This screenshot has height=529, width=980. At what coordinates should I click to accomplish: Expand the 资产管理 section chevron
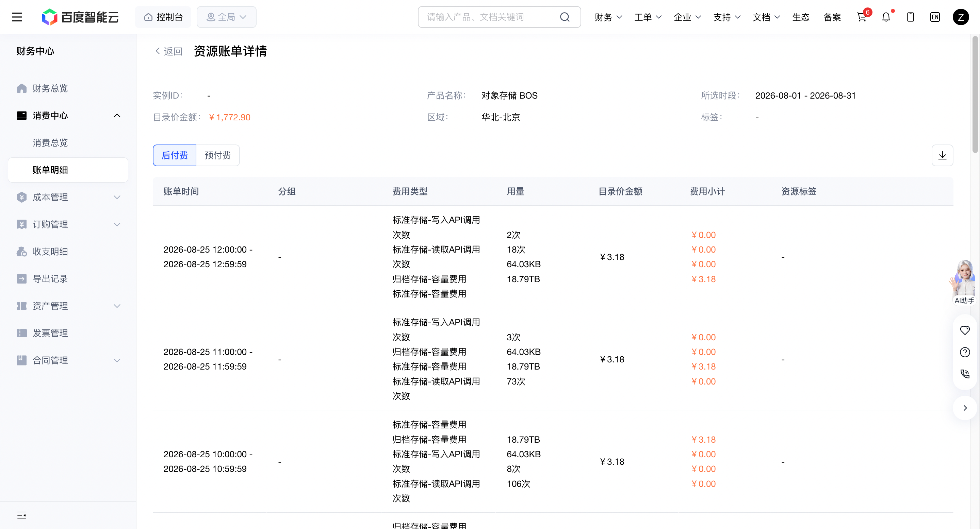[x=117, y=306]
